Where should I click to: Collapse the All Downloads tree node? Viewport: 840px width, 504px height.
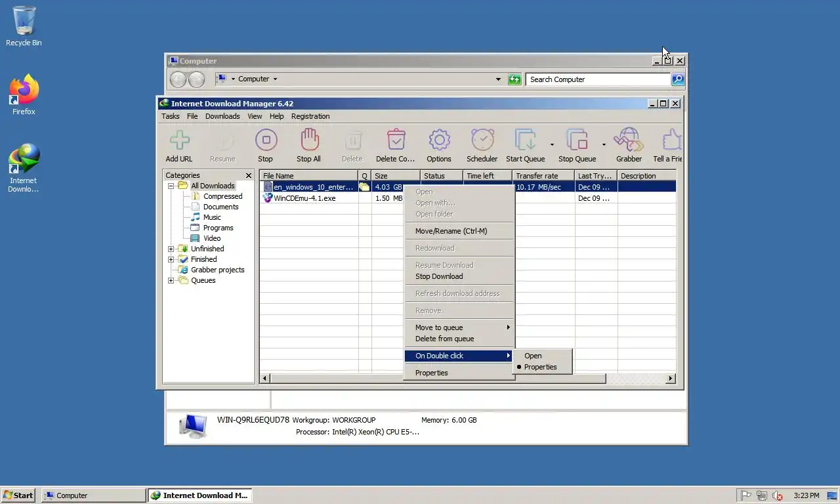(171, 186)
